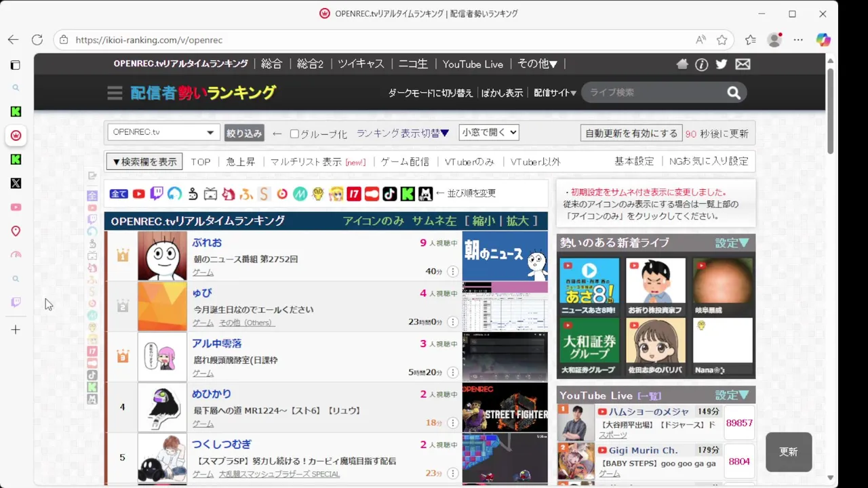
Task: Expand 配信サイト▼ menu
Action: (555, 94)
